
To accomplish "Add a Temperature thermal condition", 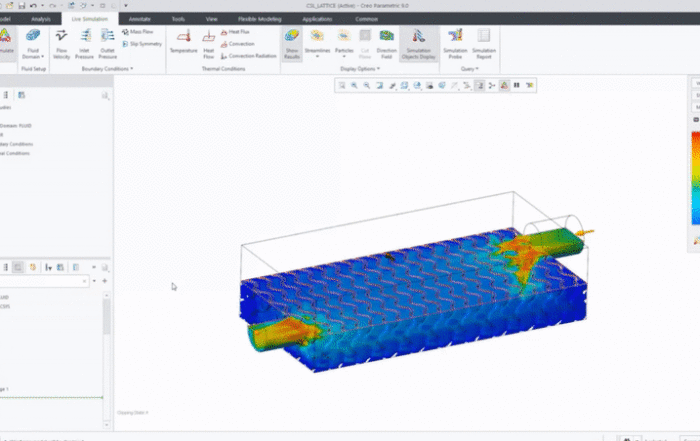I will tap(183, 42).
